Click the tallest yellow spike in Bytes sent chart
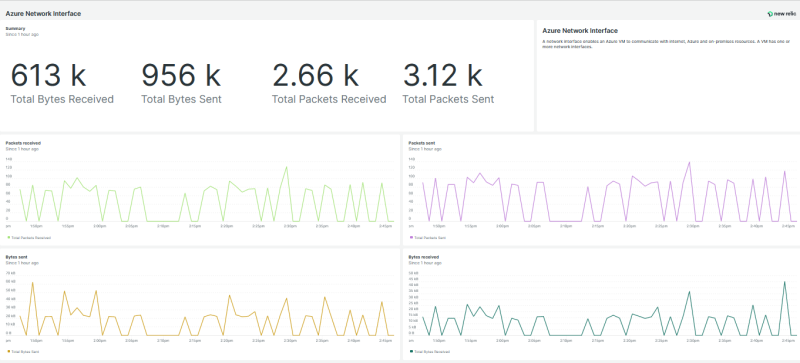The width and height of the screenshot is (800, 363). pos(33,282)
